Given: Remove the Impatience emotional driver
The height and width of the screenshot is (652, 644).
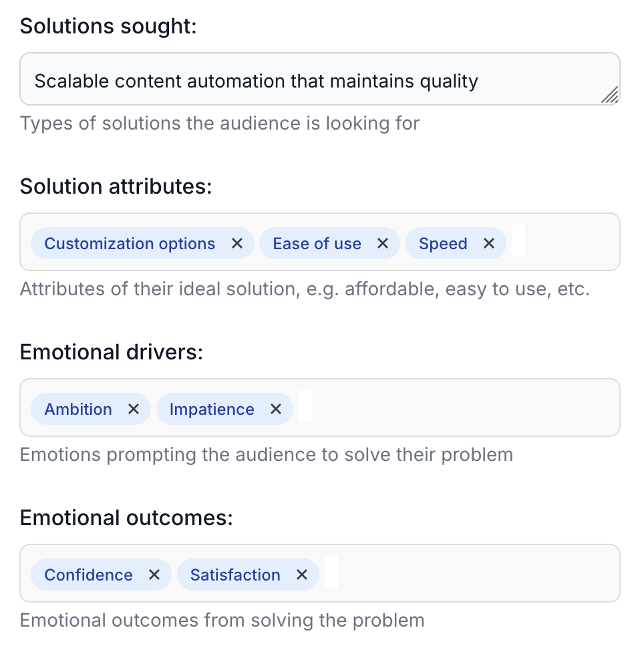Looking at the screenshot, I should click(x=275, y=409).
